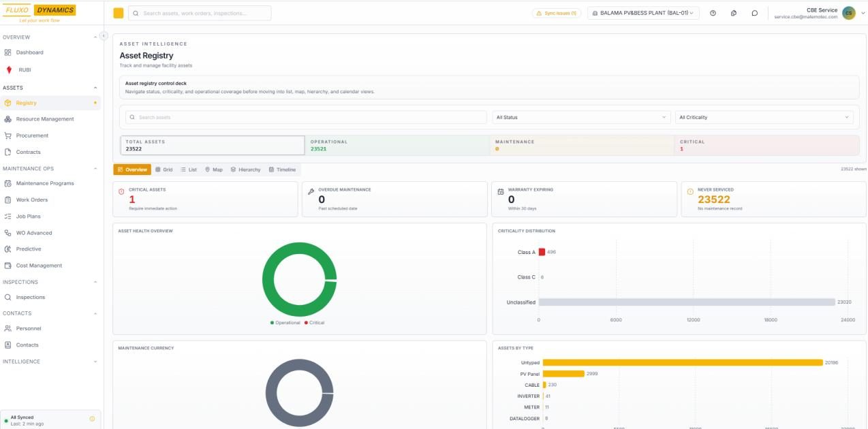Collapse the MAINTENANCE OPS section
This screenshot has width=868, height=429.
(95, 169)
